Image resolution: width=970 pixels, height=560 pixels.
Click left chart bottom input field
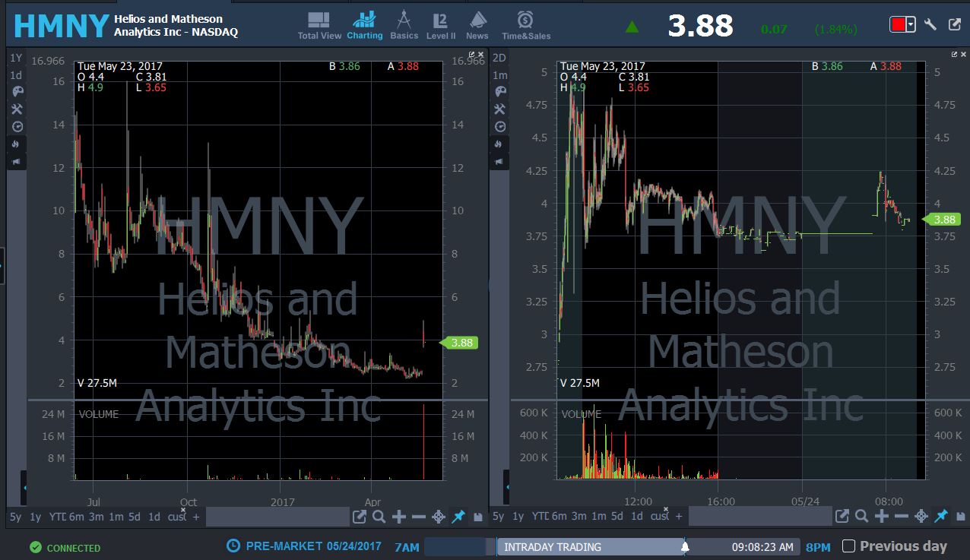[x=277, y=517]
